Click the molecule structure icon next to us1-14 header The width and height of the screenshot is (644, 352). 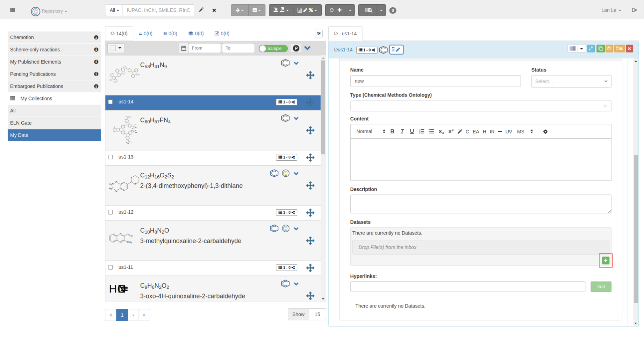click(383, 50)
